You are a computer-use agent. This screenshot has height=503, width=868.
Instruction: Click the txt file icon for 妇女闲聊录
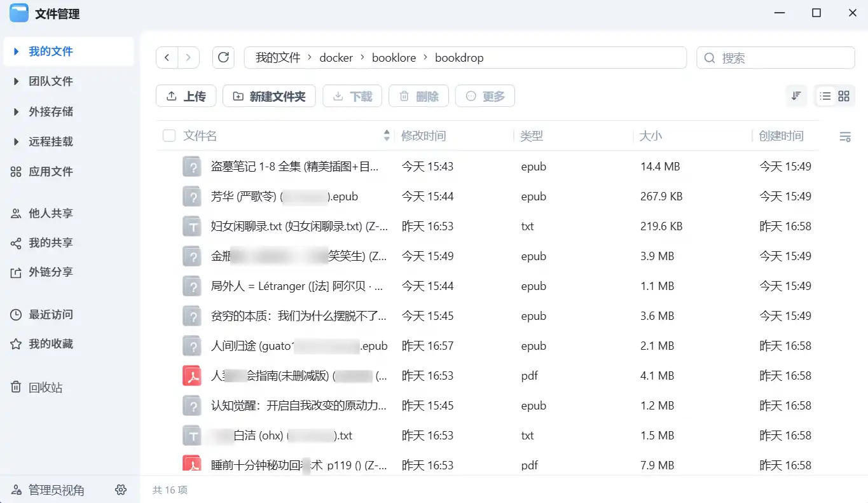192,226
